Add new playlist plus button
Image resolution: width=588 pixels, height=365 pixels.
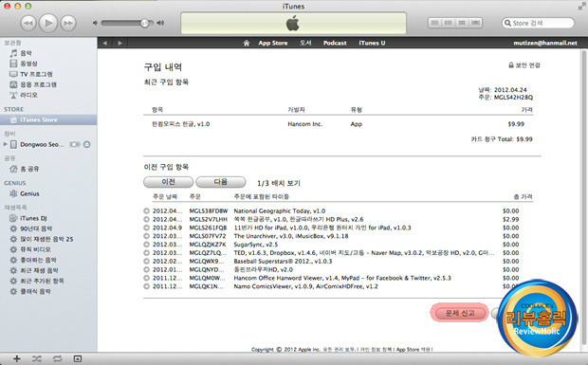click(x=16, y=358)
